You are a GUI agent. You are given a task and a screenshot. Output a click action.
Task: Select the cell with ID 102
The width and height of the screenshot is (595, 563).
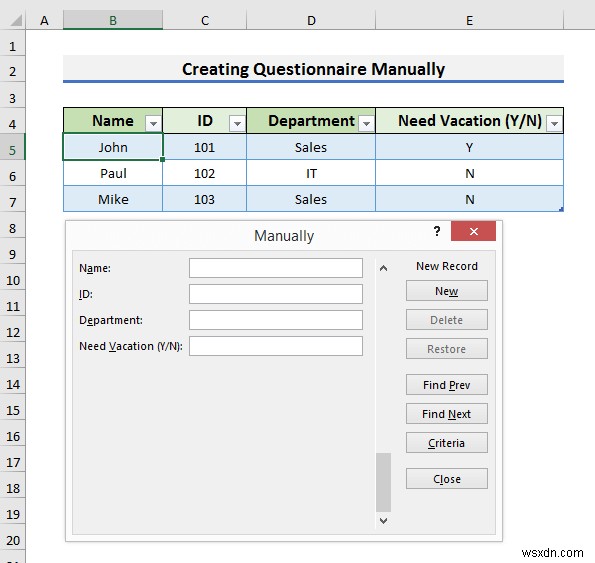coord(205,173)
